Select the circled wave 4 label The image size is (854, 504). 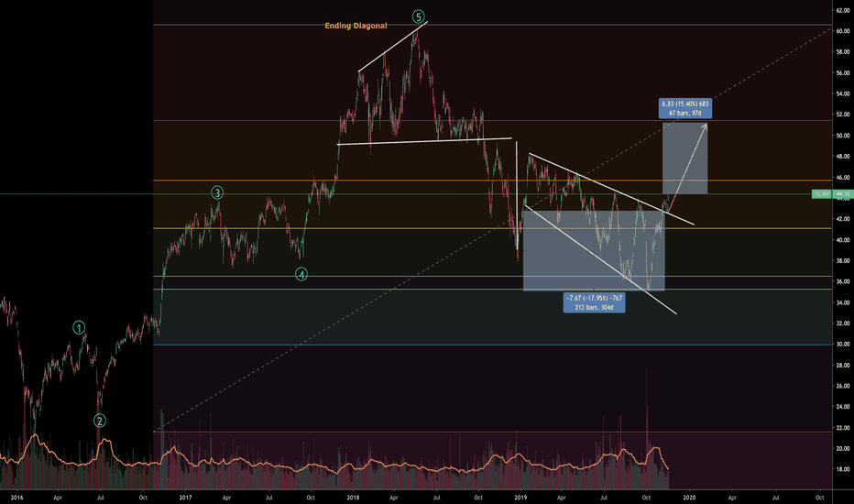click(301, 274)
